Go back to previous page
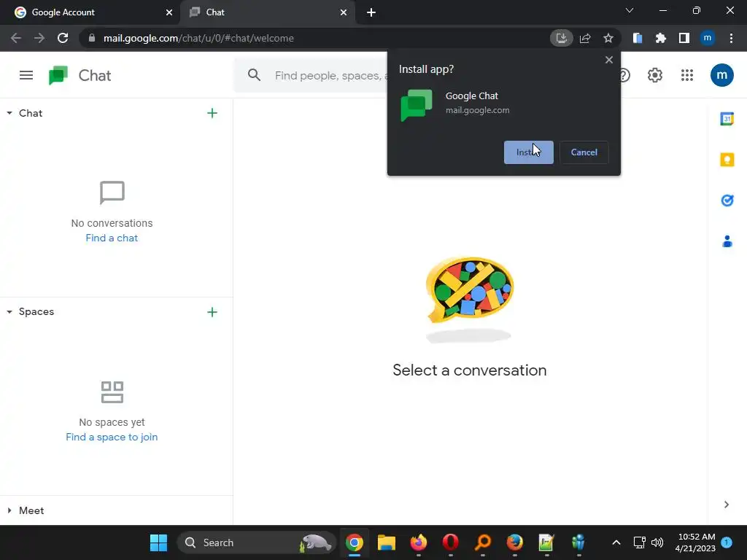The height and width of the screenshot is (560, 747). point(16,38)
